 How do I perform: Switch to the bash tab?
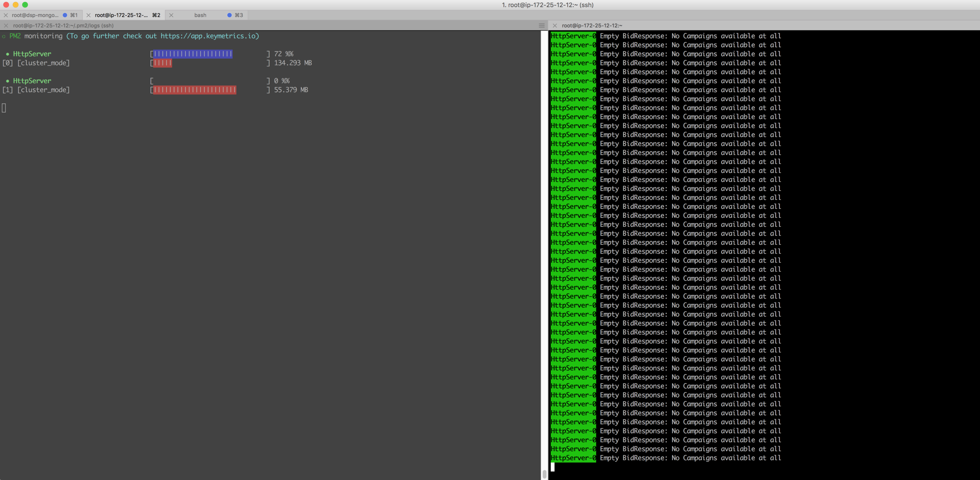[200, 15]
